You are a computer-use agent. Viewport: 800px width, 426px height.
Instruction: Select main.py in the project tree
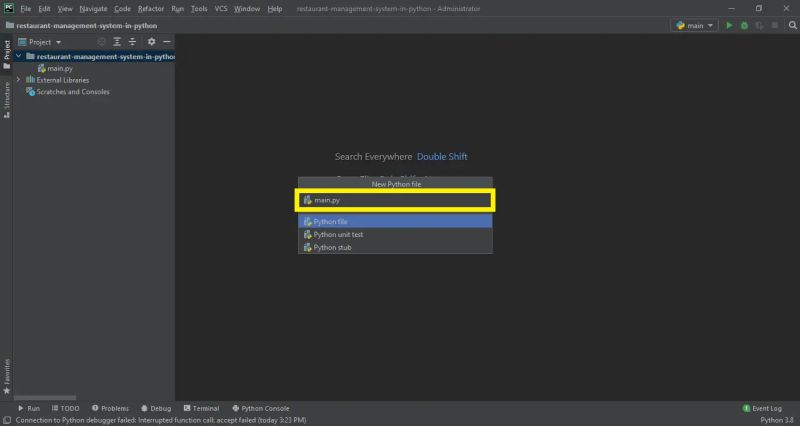55,68
